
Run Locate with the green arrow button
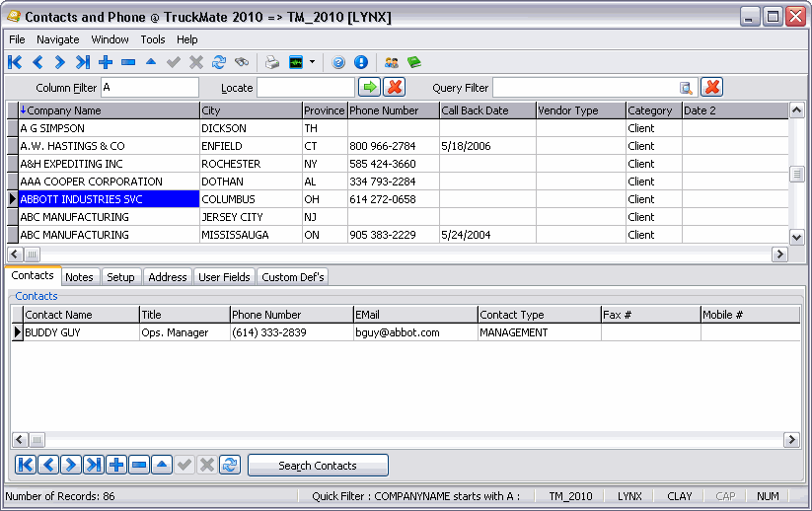point(369,88)
